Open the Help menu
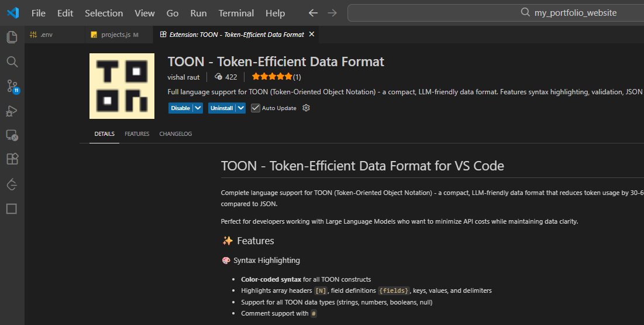644x325 pixels. (275, 13)
